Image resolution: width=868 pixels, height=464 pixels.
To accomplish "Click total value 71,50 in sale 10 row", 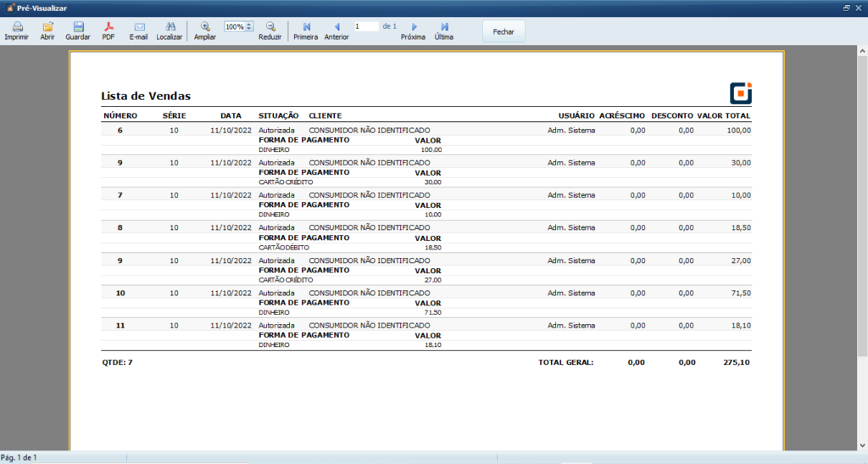I will 741,293.
